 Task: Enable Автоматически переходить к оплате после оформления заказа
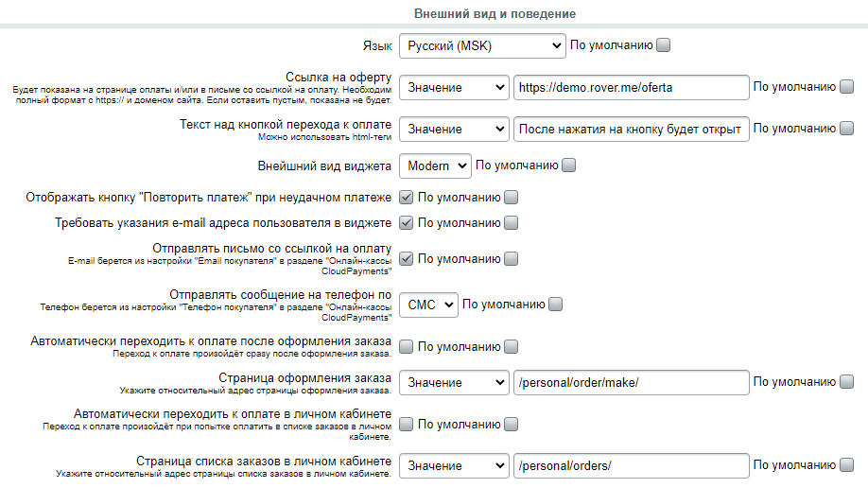pyautogui.click(x=407, y=347)
